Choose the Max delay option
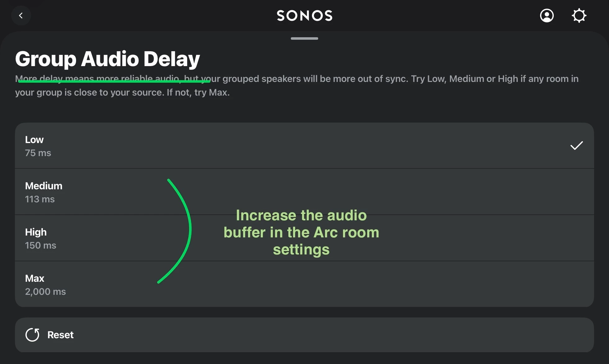The height and width of the screenshot is (364, 609). (x=35, y=278)
